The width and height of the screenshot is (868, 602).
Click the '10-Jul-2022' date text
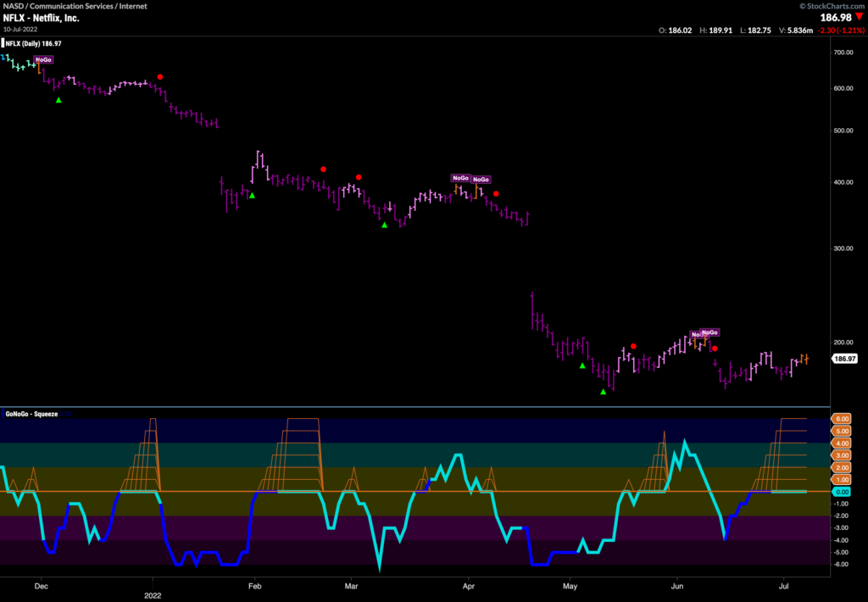click(x=20, y=29)
